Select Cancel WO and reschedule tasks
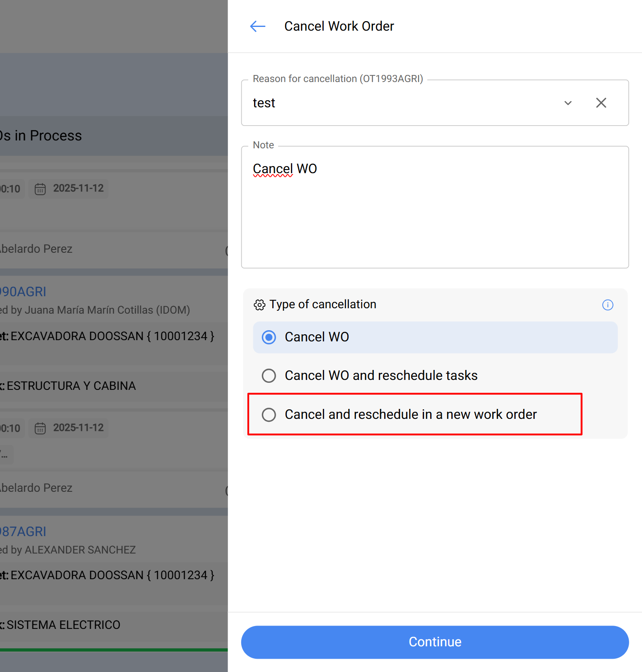The width and height of the screenshot is (642, 672). click(269, 376)
